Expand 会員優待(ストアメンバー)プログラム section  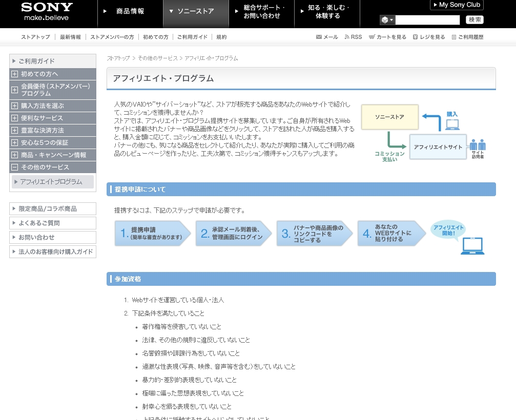click(53, 90)
